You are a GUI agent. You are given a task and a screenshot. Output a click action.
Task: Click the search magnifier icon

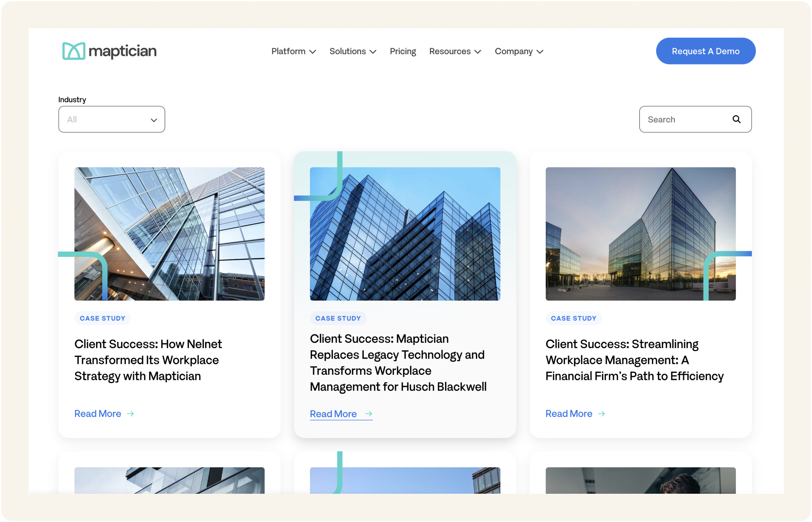click(736, 119)
